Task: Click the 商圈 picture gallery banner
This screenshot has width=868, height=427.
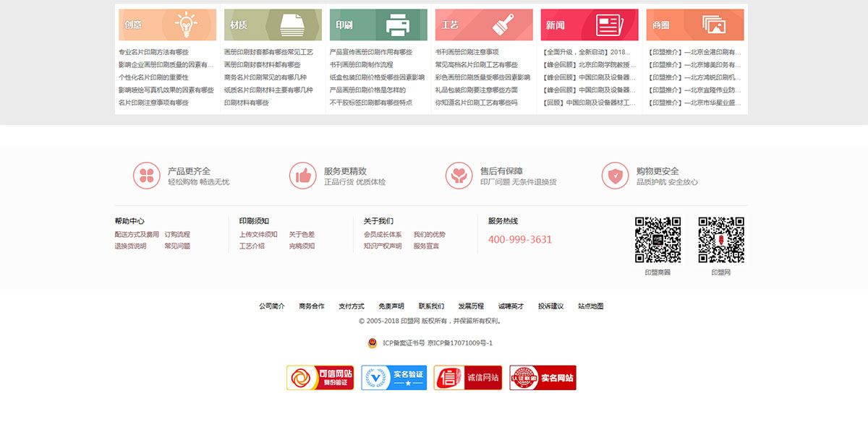Action: click(694, 25)
